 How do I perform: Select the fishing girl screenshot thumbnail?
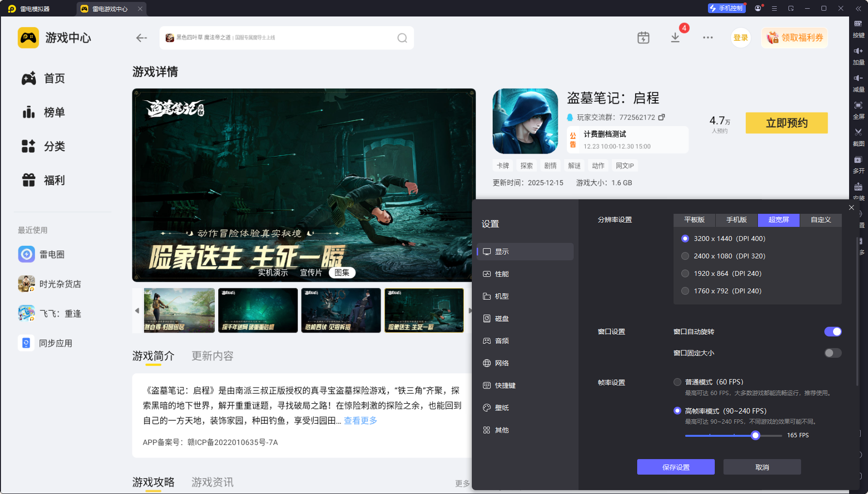pos(179,310)
